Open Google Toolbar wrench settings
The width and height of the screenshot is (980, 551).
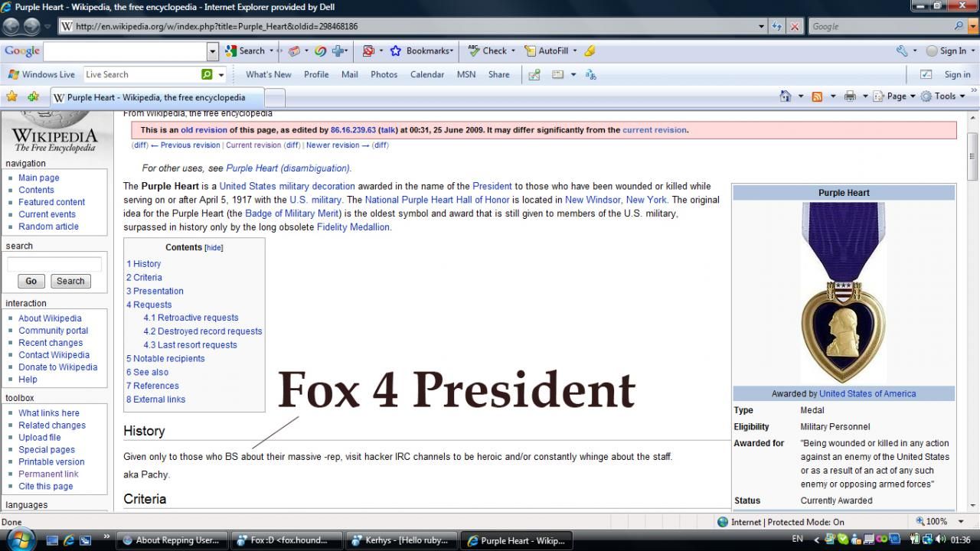point(902,51)
